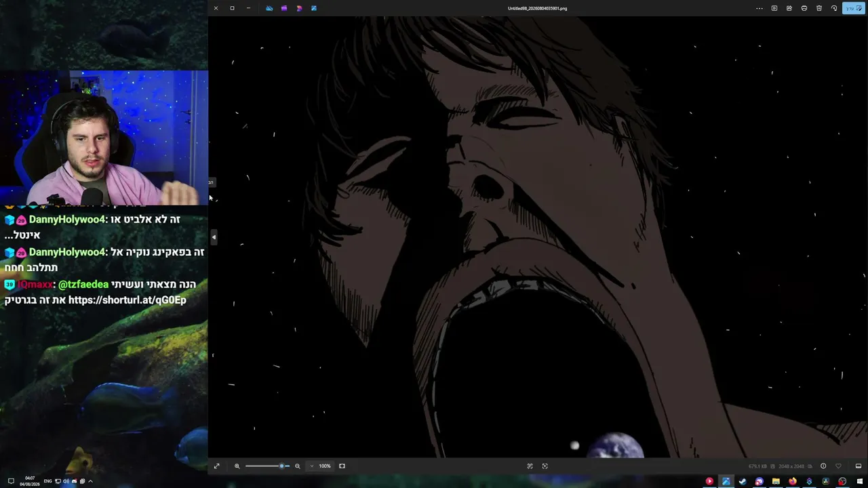Viewport: 868px width, 488px height.
Task: Open the 100% zoom level dropdown
Action: 321,466
